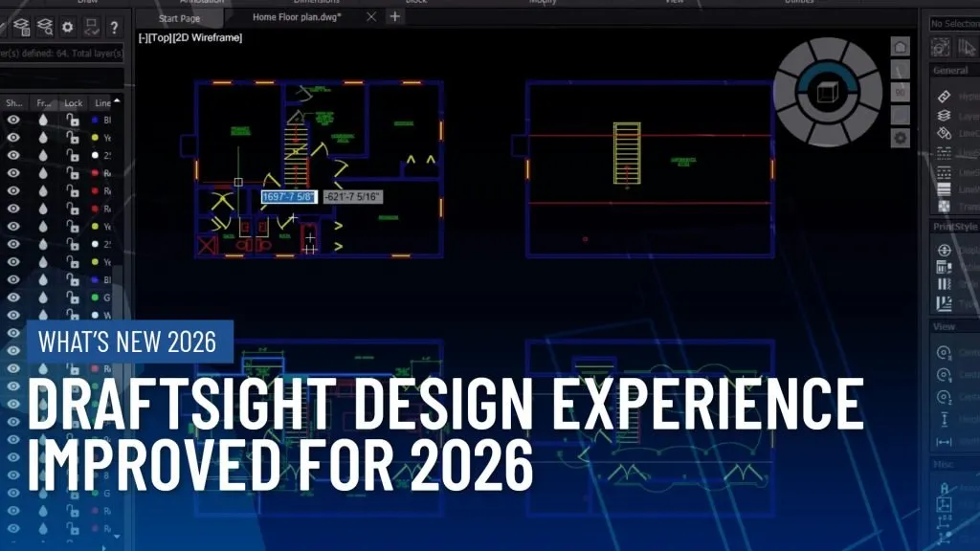Click the 1697'-7 5/8" coordinate input
Viewport: 980px width, 551px height.
click(x=288, y=197)
